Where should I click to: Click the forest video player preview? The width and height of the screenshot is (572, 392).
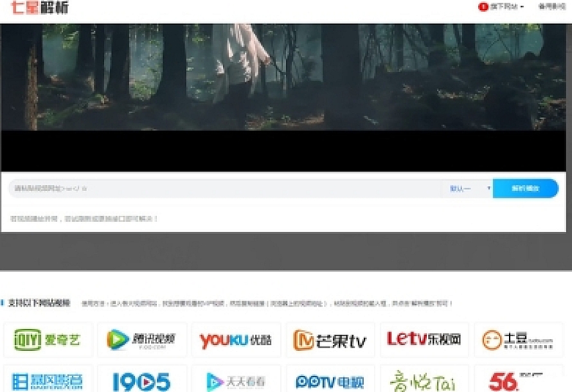pos(286,96)
